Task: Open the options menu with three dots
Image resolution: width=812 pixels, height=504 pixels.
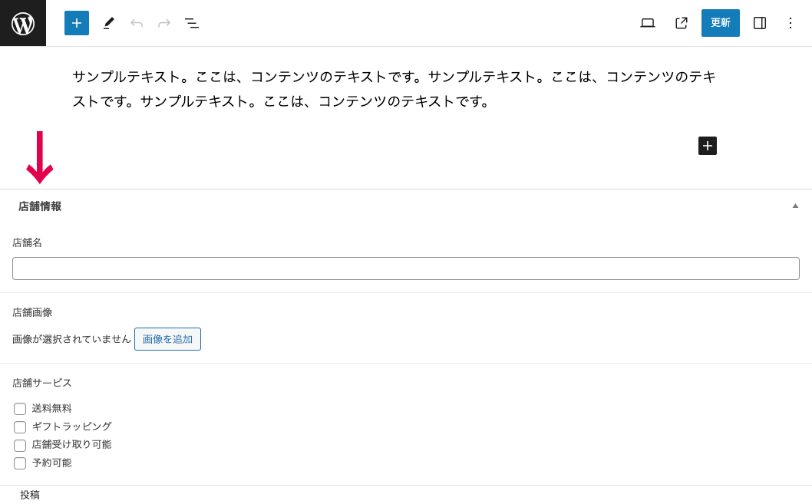Action: pos(791,23)
